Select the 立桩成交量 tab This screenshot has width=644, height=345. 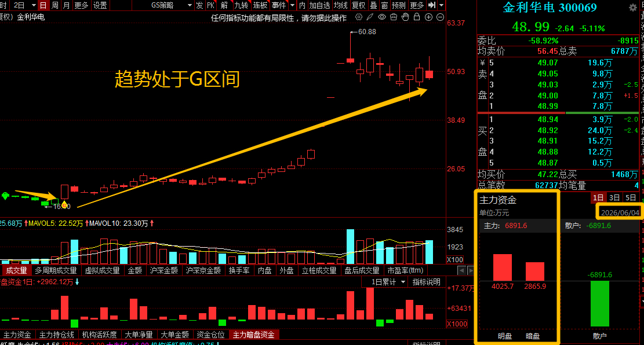click(x=319, y=270)
